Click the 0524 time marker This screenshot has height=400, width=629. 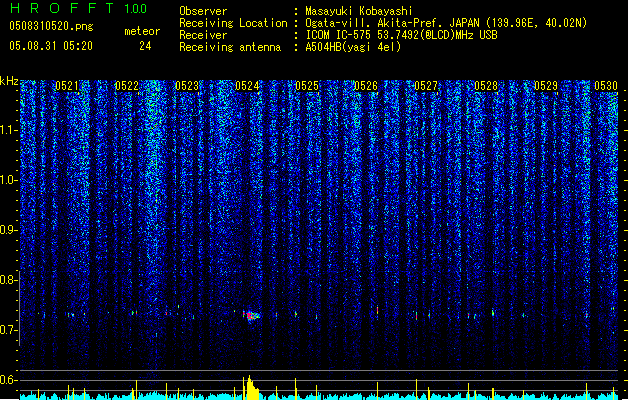tap(247, 86)
